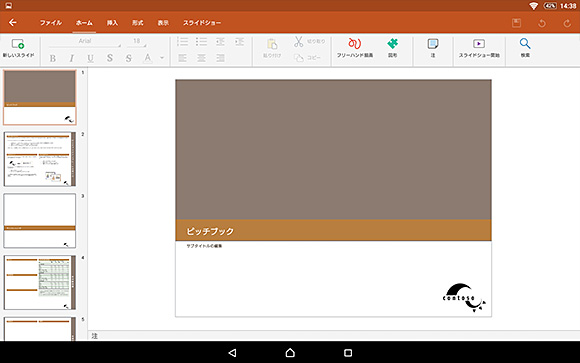Toggle bold formatting
Viewport: 580px width, 363px height.
click(x=53, y=58)
